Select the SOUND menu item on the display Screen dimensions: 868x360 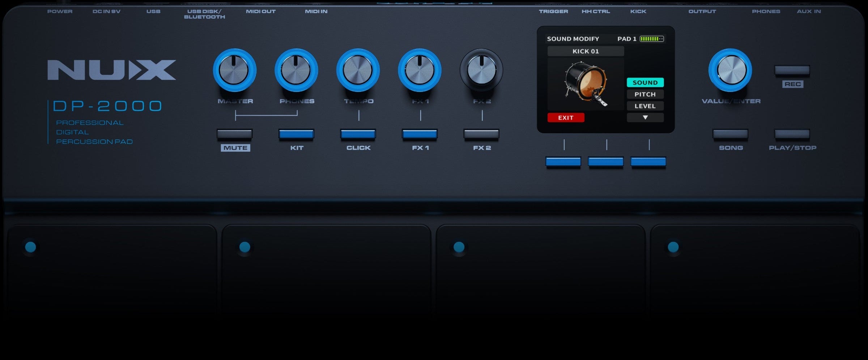coord(645,82)
